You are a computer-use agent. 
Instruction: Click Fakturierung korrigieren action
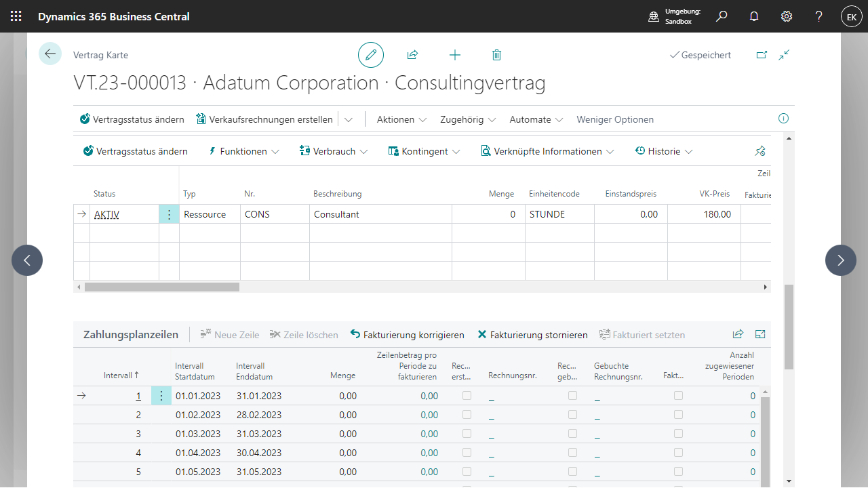408,335
